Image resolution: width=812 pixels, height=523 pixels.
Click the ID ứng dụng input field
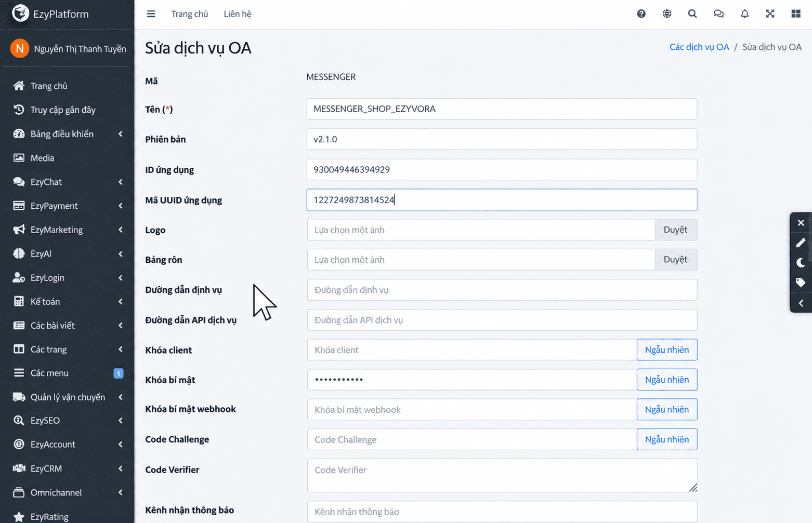click(x=502, y=169)
